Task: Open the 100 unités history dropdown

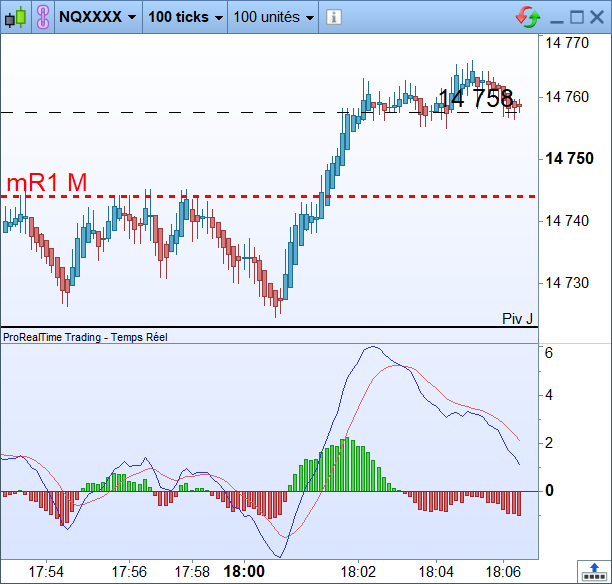Action: coord(273,17)
